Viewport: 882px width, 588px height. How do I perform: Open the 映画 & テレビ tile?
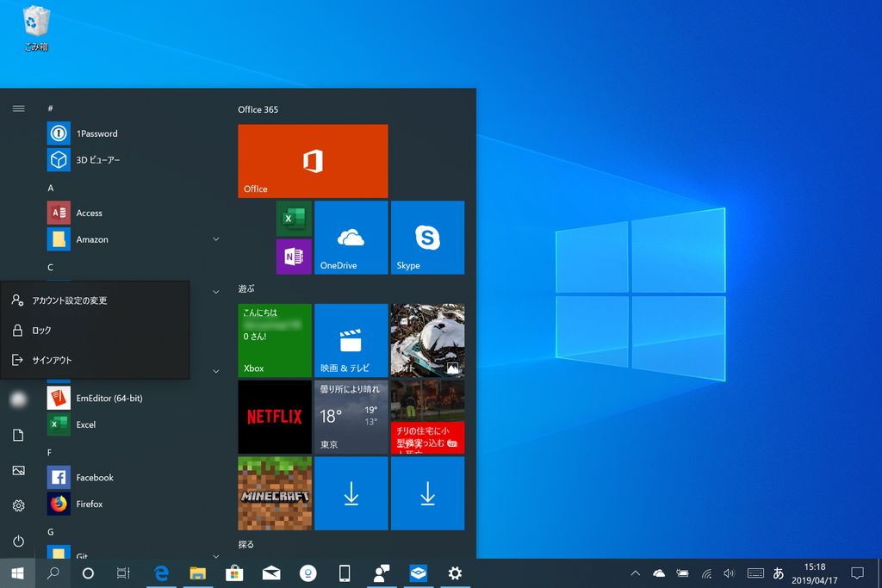(351, 340)
